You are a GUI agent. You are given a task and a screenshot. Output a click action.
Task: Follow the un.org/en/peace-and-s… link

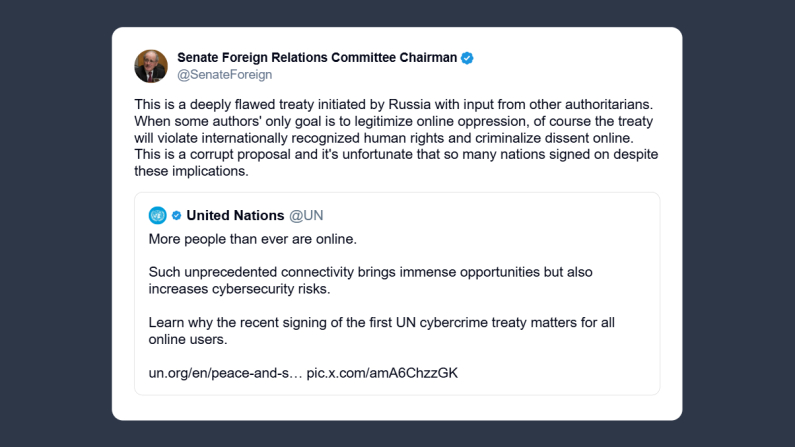tap(224, 373)
